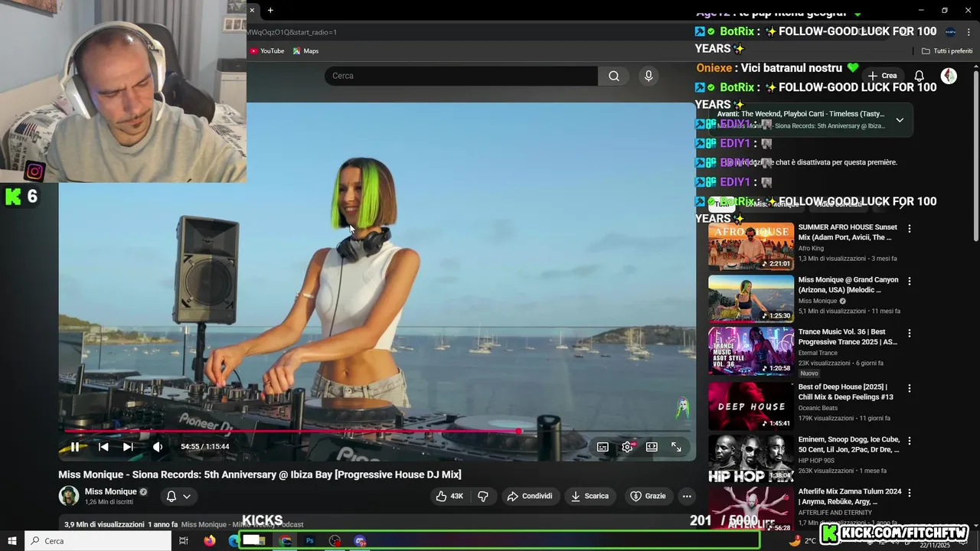980x551 pixels.
Task: Open Tutti i preferiti bookmarks folder
Action: click(947, 51)
